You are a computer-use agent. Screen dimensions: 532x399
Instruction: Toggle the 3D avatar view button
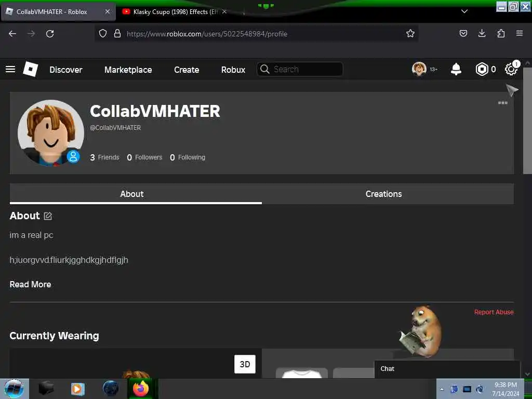click(245, 364)
